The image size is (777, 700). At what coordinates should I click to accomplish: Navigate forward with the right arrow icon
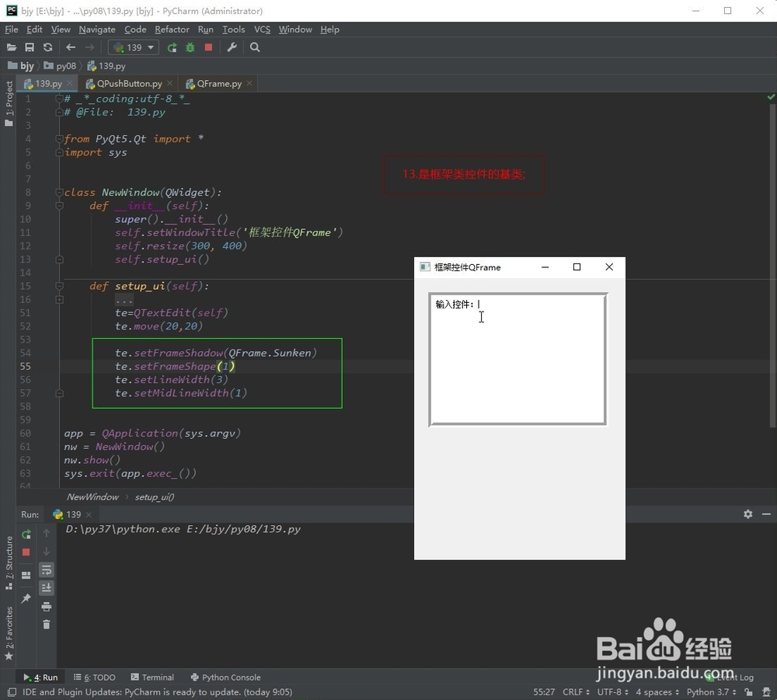89,47
